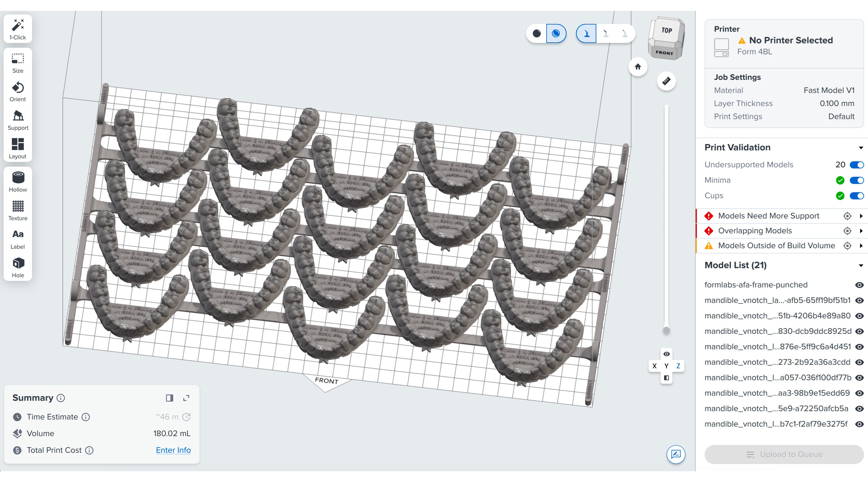The height and width of the screenshot is (488, 868).
Task: Click the Upload to Queue button
Action: coord(784,454)
